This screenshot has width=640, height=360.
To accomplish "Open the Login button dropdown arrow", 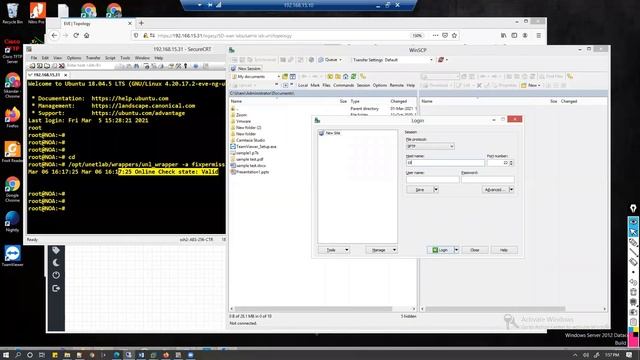I will [456, 250].
